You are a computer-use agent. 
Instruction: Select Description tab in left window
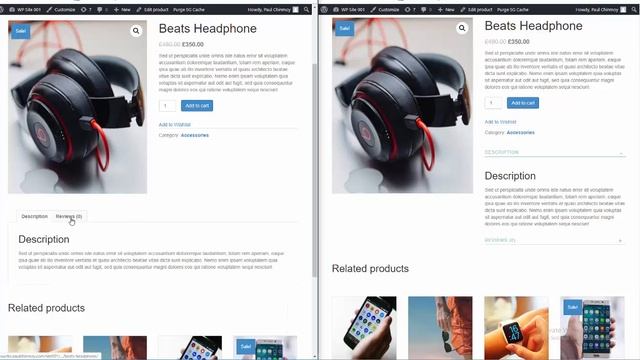[x=35, y=216]
